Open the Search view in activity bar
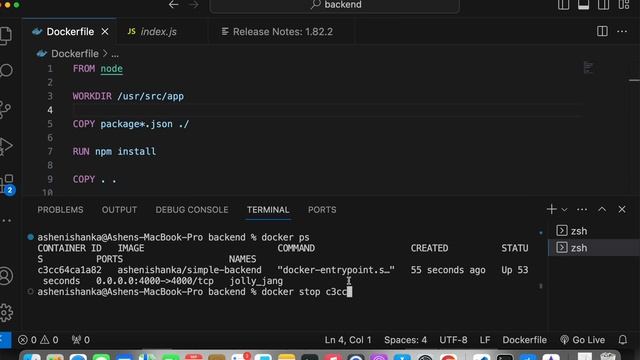This screenshot has width=640, height=360. tap(6, 71)
